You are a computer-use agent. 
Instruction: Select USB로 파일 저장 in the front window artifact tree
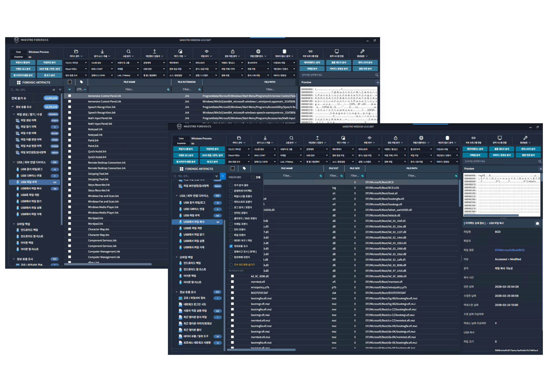[193, 228]
